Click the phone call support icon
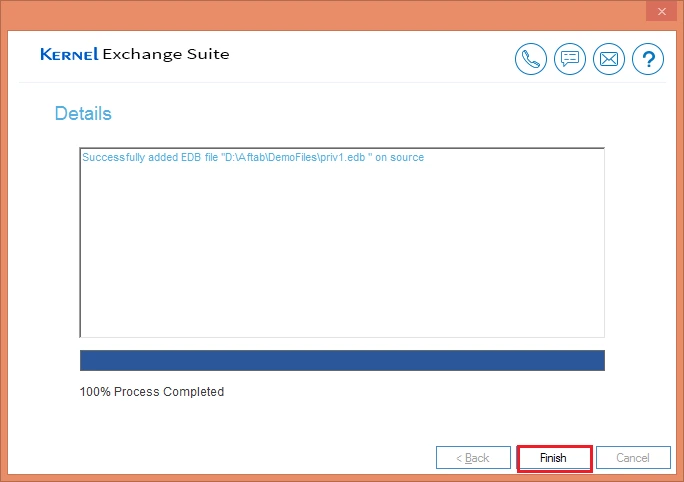 pos(530,59)
